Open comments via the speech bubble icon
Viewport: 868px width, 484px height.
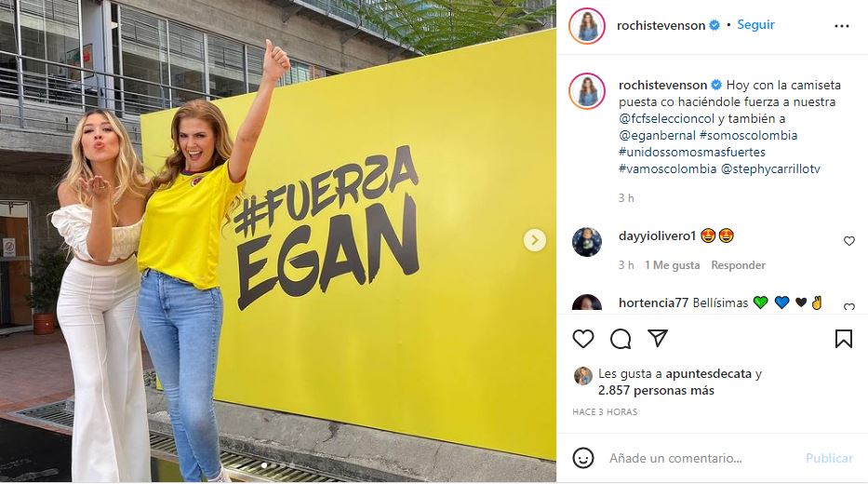click(621, 339)
